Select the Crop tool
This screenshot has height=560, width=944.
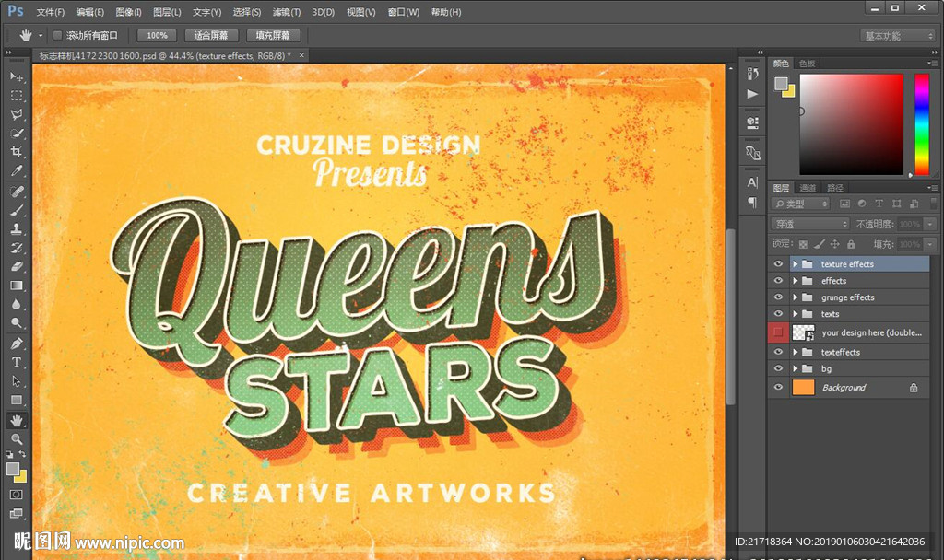click(x=17, y=152)
